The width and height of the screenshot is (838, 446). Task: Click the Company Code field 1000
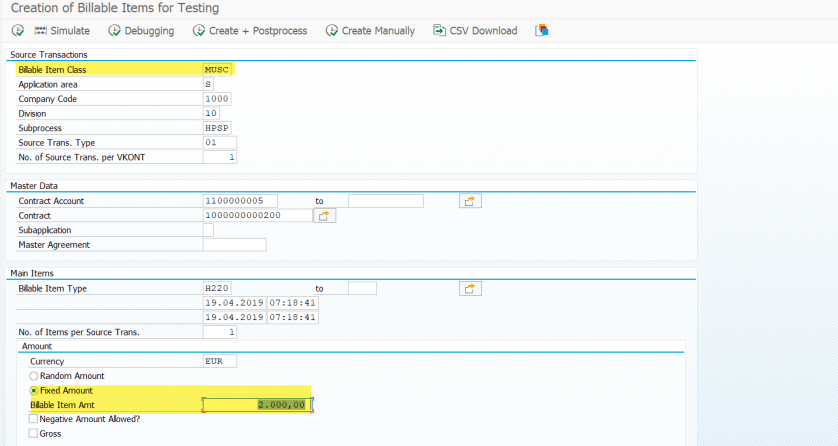tap(217, 99)
